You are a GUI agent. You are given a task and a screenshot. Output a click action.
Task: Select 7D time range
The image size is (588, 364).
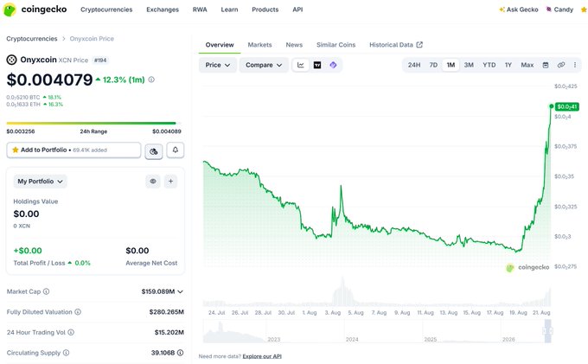point(433,65)
